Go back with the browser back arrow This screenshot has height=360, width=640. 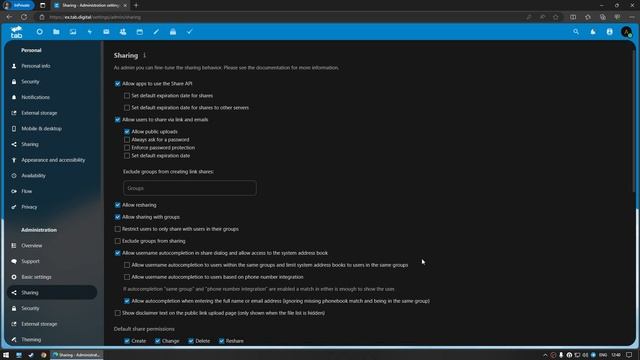[9, 17]
